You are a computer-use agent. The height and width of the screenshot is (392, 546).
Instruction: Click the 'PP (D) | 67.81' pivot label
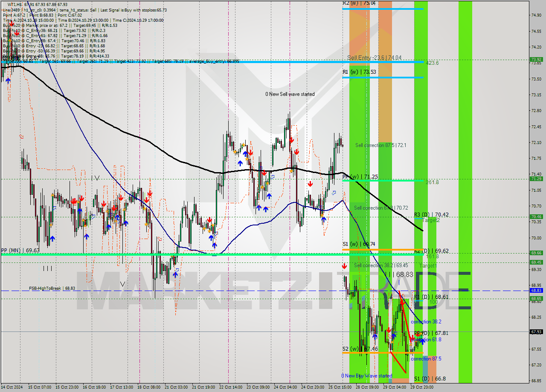click(431, 333)
